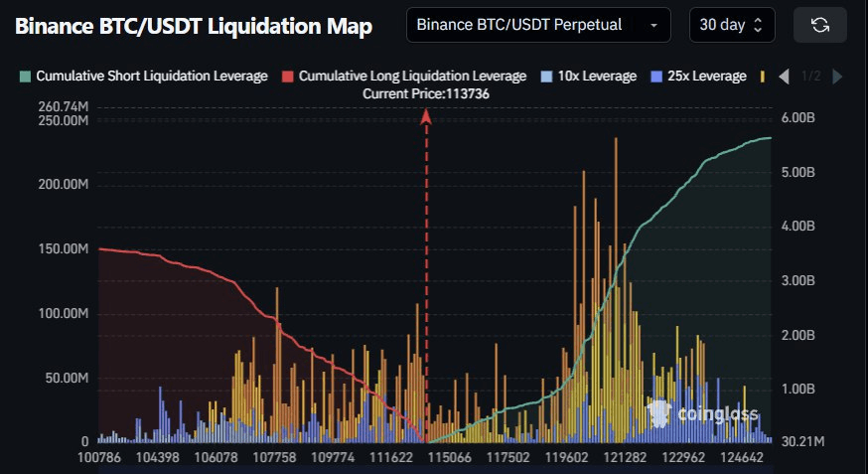Toggle the 10x Leverage legend item
Image resolution: width=868 pixels, height=474 pixels.
coord(589,77)
